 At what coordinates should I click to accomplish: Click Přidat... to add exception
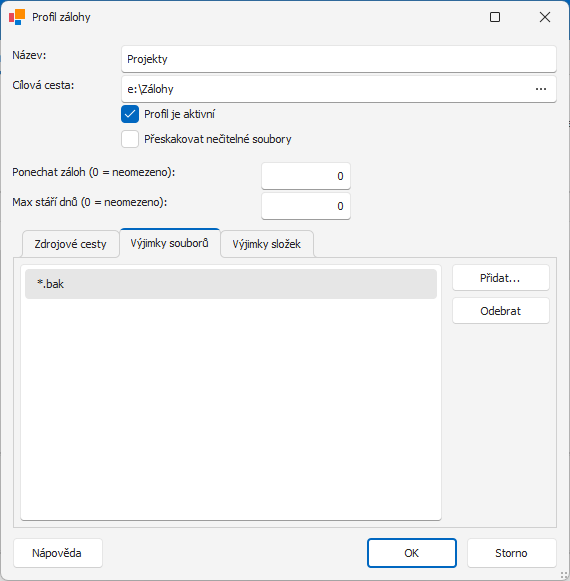(x=501, y=278)
